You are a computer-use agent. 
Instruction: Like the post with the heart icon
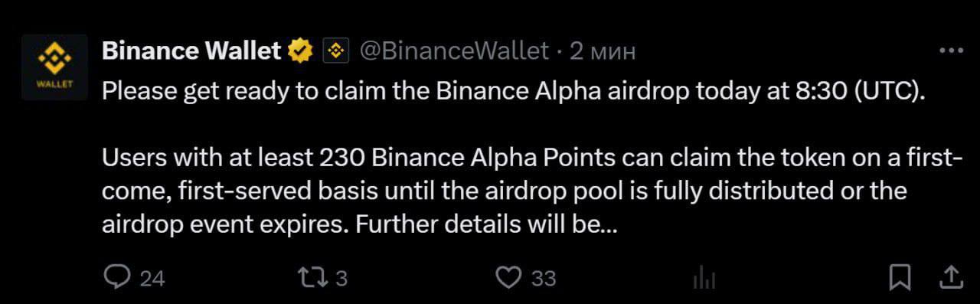tap(508, 277)
